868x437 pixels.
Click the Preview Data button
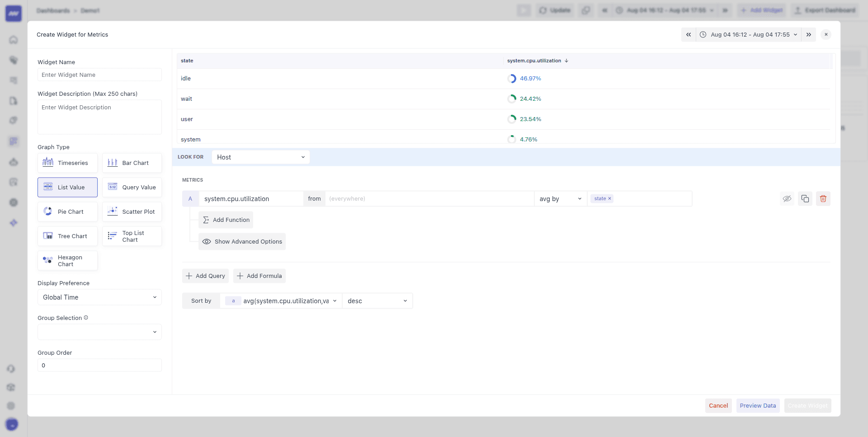758,405
